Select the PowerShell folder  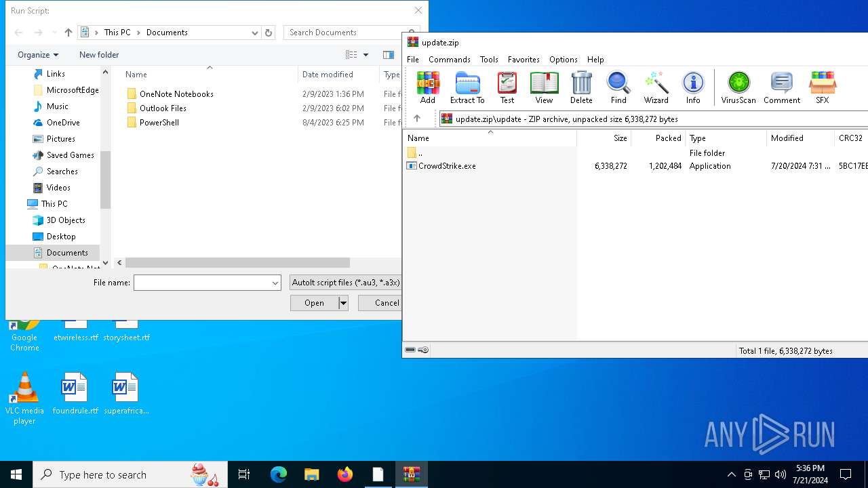point(153,123)
